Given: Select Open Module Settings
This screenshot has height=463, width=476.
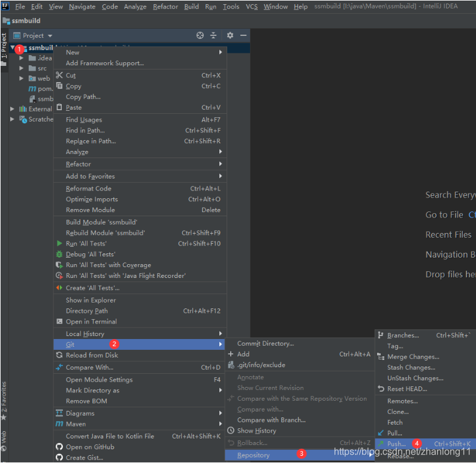Looking at the screenshot, I should coord(139,380).
